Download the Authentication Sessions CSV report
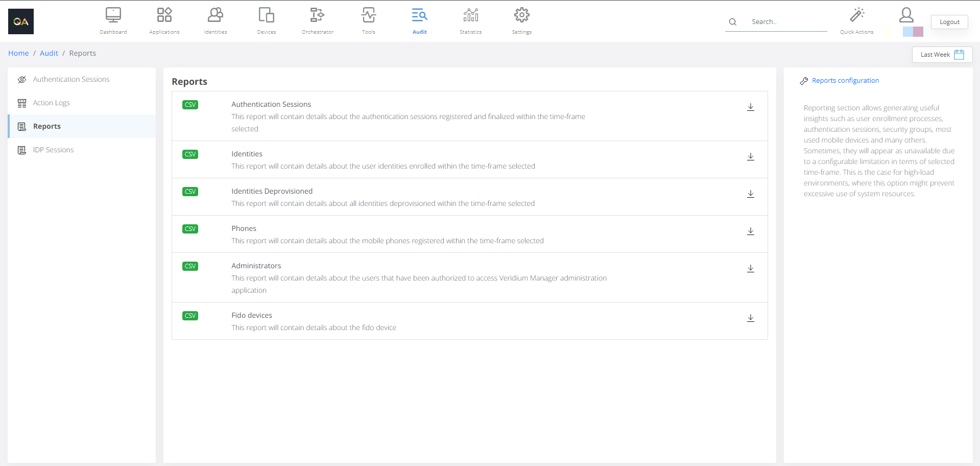Screen dimensions: 980x466 (x=750, y=107)
